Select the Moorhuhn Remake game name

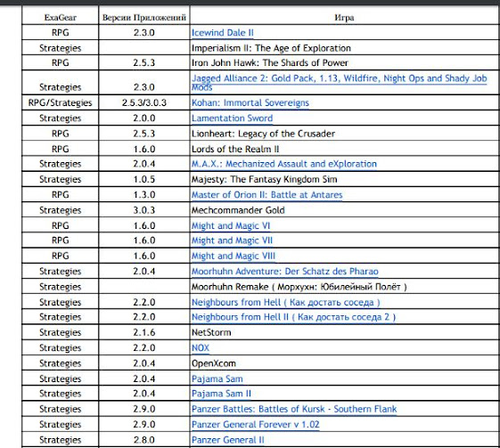pos(299,287)
